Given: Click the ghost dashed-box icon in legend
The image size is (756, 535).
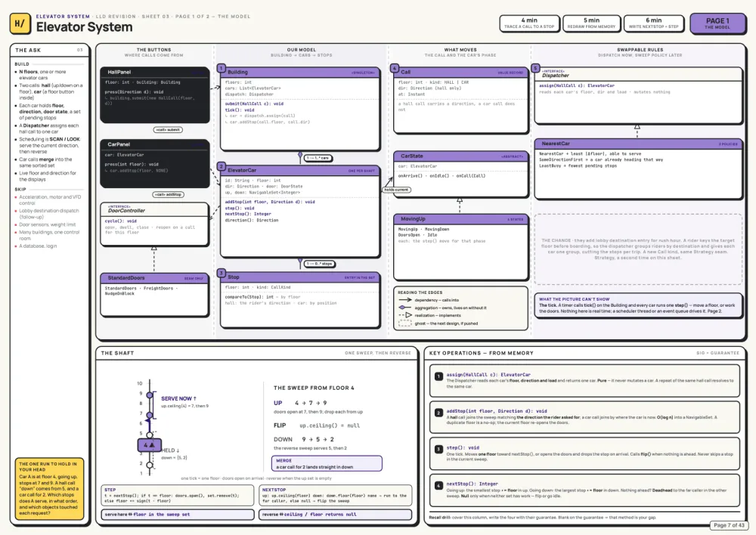Looking at the screenshot, I should 405,323.
